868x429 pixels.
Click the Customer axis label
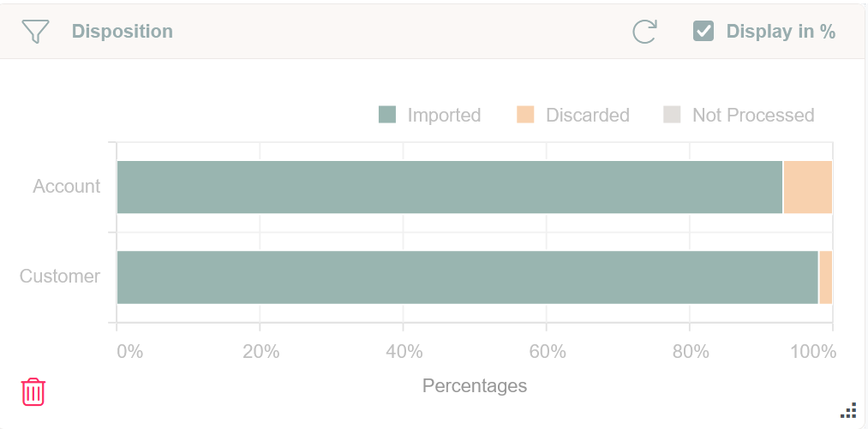click(x=60, y=276)
